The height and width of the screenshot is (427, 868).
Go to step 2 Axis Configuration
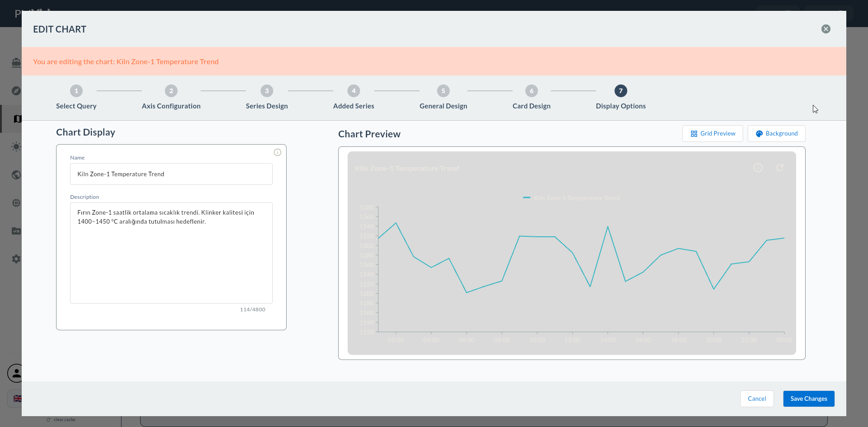[x=171, y=98]
